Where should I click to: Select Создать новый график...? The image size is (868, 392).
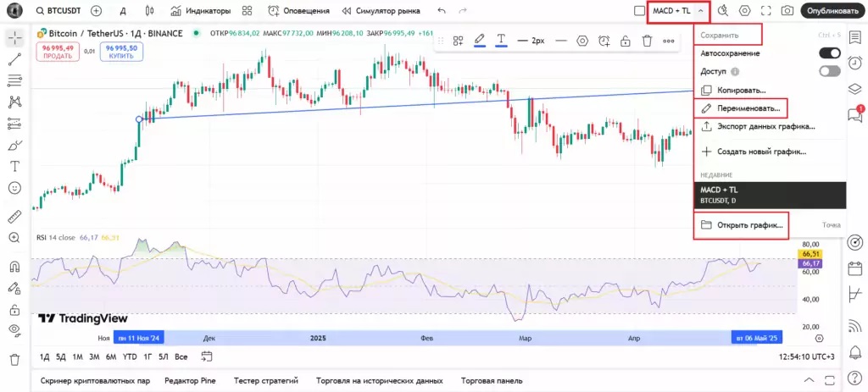pyautogui.click(x=771, y=151)
